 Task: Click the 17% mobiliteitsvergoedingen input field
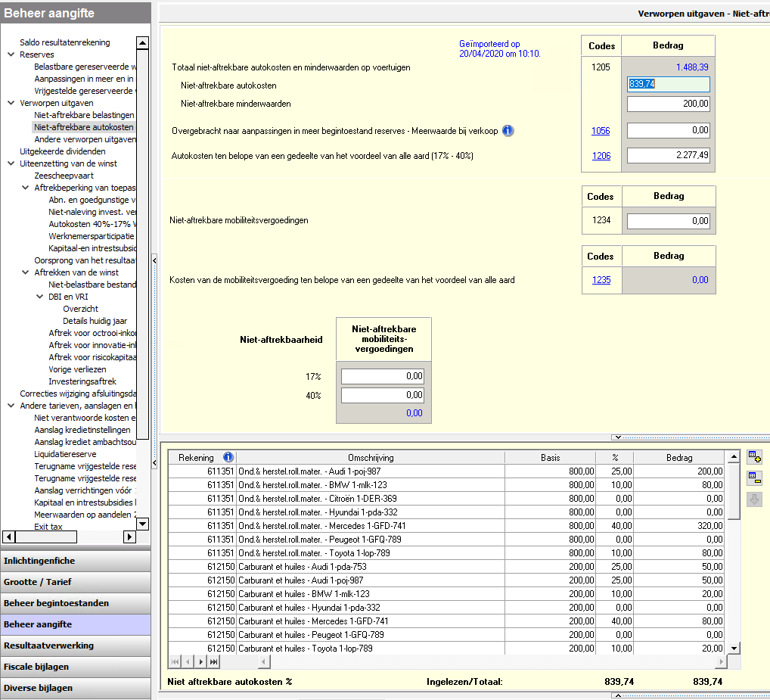tap(382, 376)
